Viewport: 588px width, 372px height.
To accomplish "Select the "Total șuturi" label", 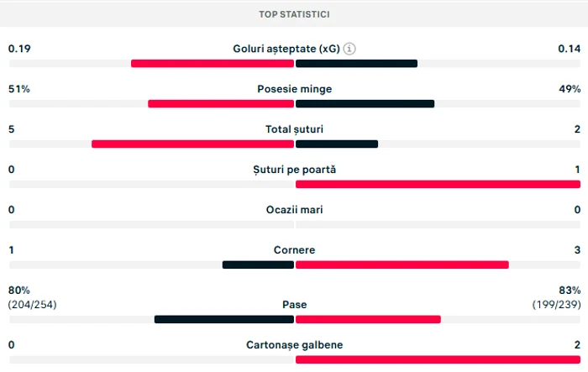I will 294,129.
